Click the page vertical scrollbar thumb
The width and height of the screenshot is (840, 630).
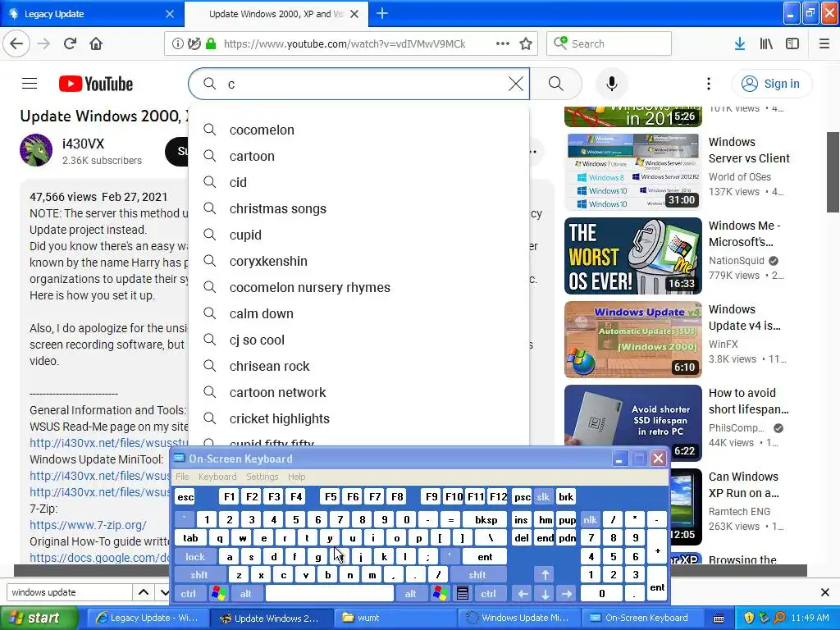[x=833, y=172]
